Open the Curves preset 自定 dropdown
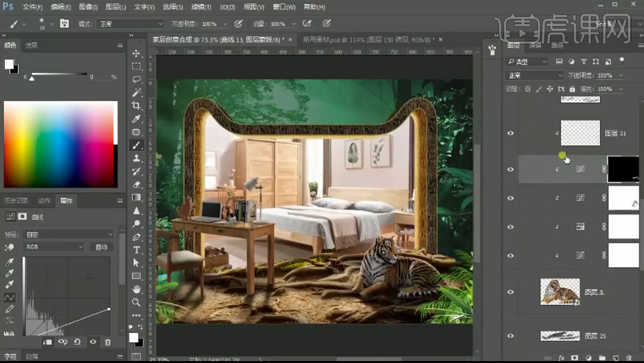The image size is (644, 363). tap(68, 234)
